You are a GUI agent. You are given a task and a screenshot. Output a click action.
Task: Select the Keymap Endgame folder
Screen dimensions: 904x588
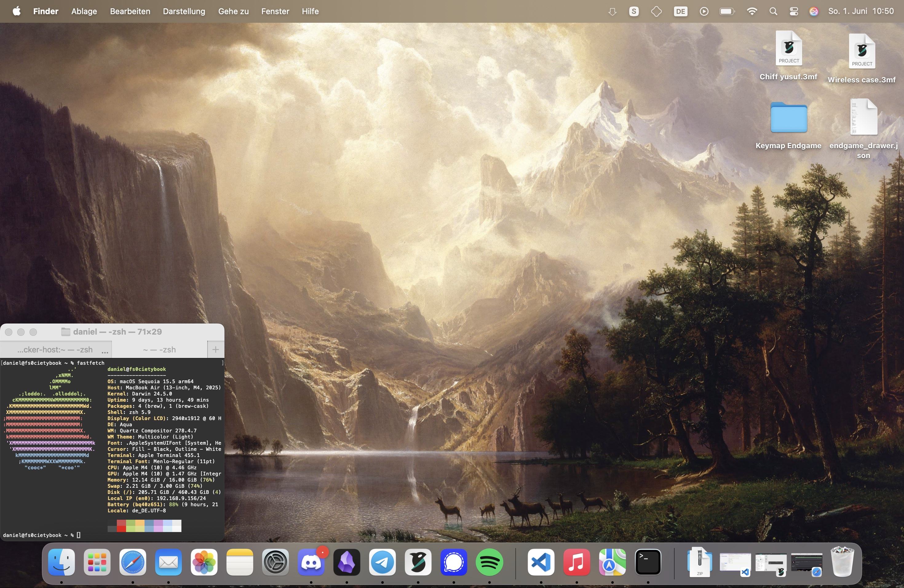click(788, 125)
